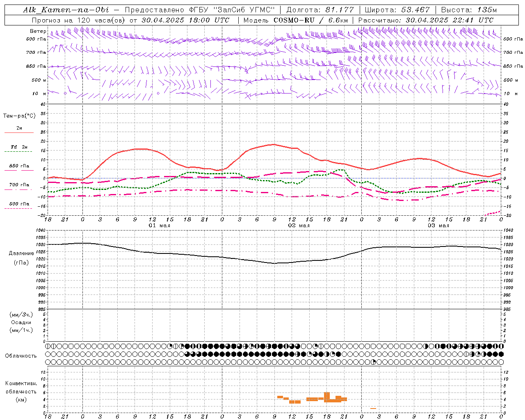The width and height of the screenshot is (525, 420).
Task: Click the 'Широта: 53.467' latitude value
Action: [397, 10]
